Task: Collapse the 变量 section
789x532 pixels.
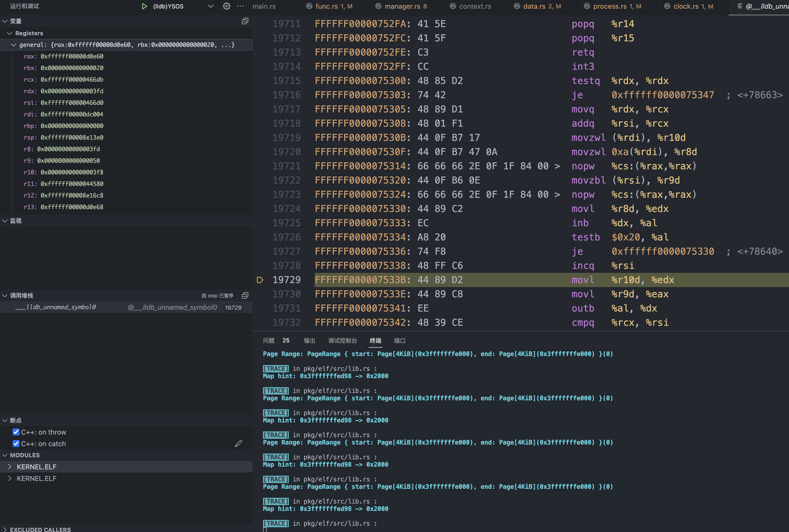Action: (x=5, y=21)
